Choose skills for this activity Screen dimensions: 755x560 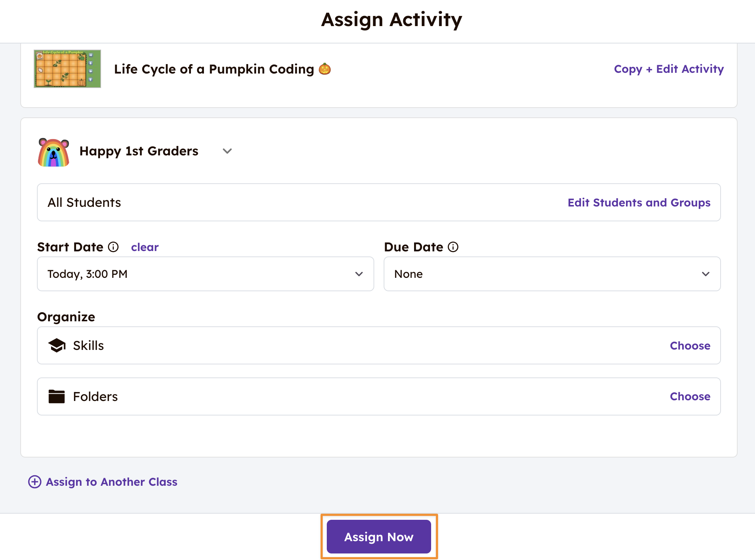tap(690, 346)
